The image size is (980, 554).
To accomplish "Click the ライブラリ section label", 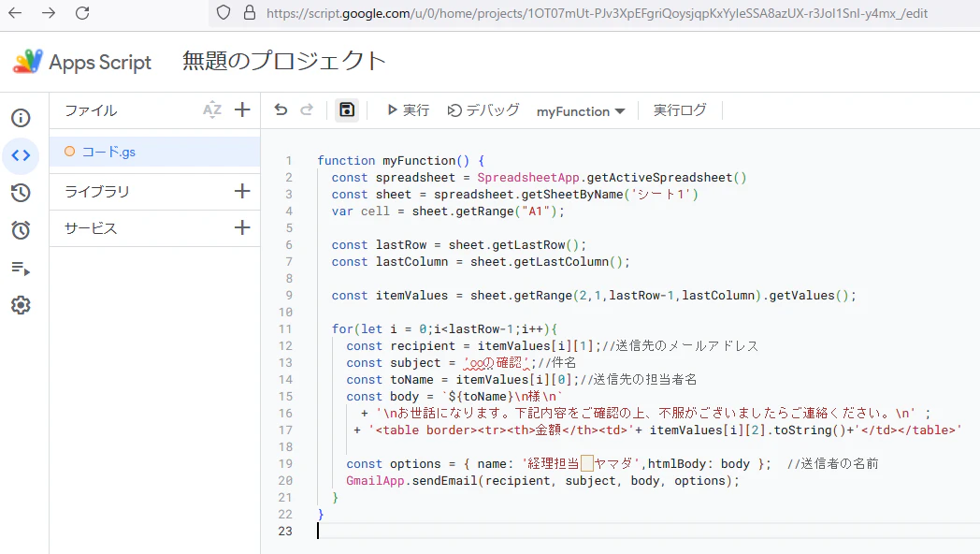I will pos(97,191).
